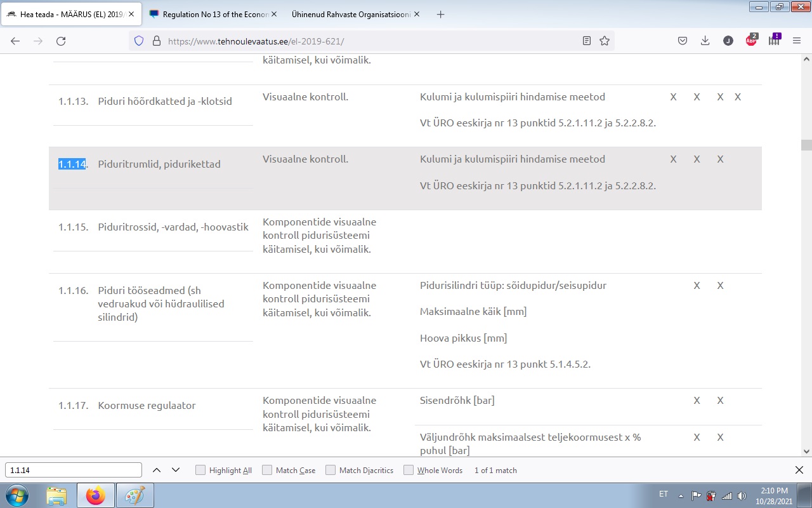Click the find-in-page search field
Image resolution: width=812 pixels, height=508 pixels.
pos(74,471)
